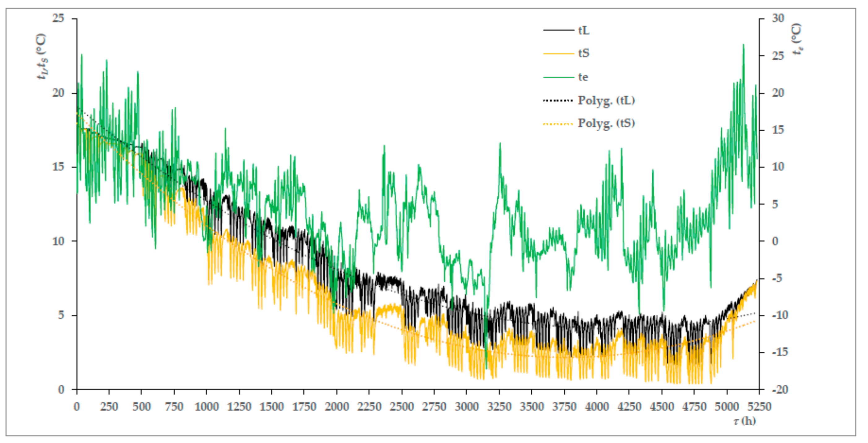
Task: Click the te legend label
Action: tap(583, 77)
